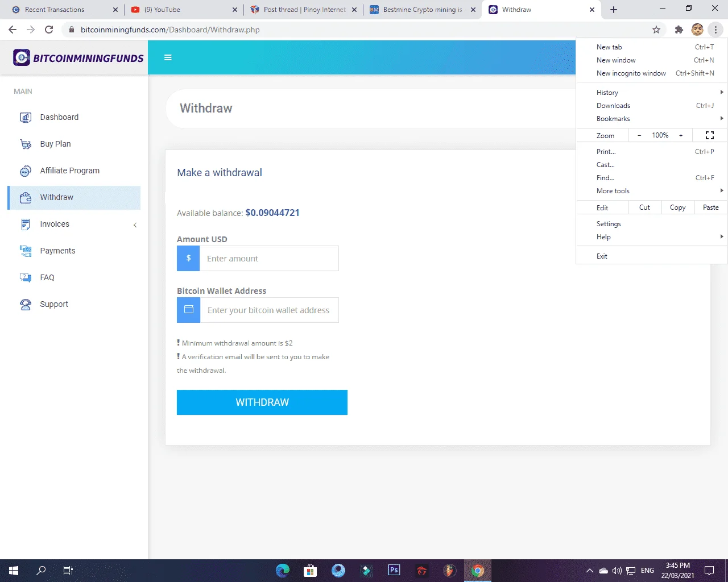Image resolution: width=728 pixels, height=582 pixels.
Task: Click the Enter amount field
Action: 269,258
